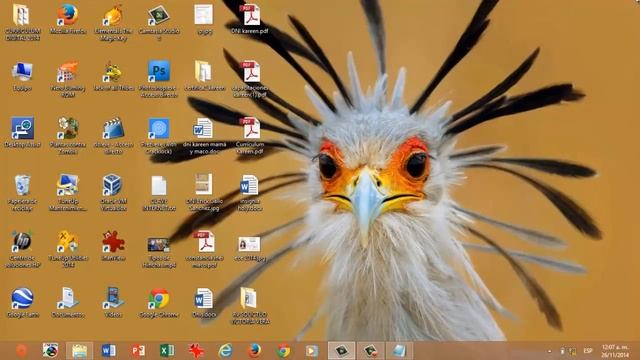The height and width of the screenshot is (360, 640).
Task: Launch Excel from the taskbar
Action: tap(167, 351)
